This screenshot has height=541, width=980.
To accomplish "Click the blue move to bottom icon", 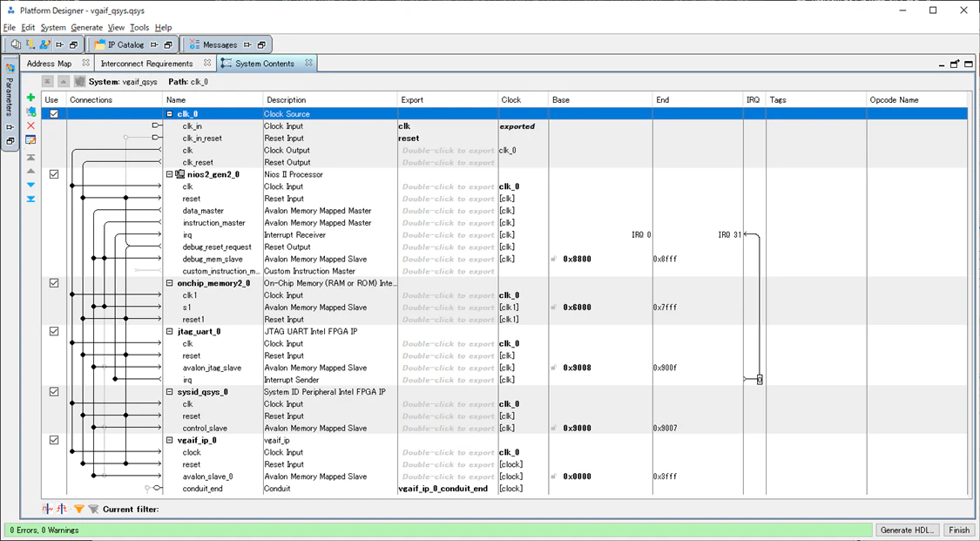I will [30, 199].
